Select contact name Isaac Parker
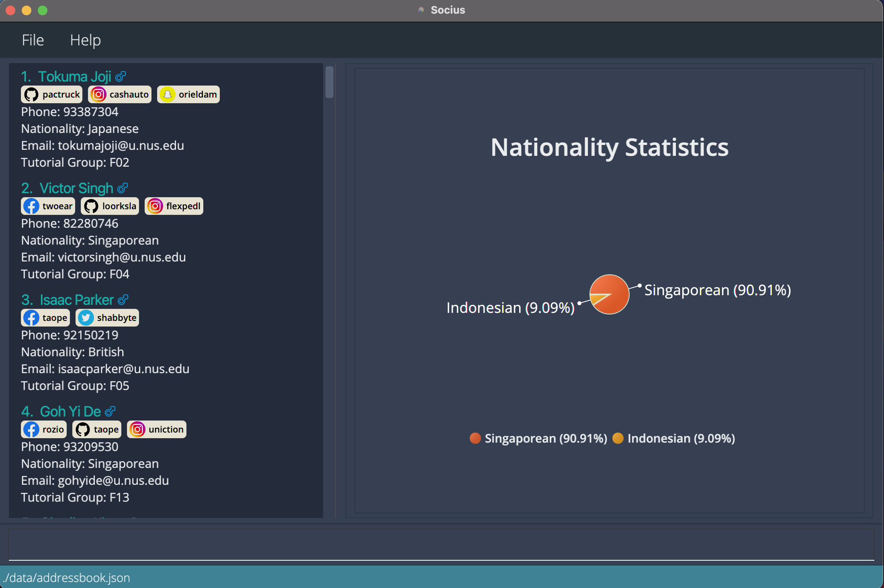This screenshot has height=588, width=884. 77,300
